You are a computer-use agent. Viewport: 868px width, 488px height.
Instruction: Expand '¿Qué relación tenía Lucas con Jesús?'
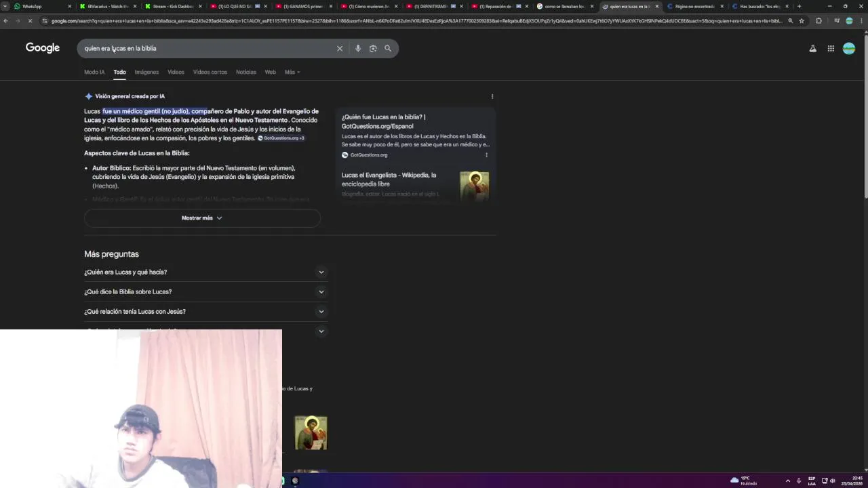point(206,311)
